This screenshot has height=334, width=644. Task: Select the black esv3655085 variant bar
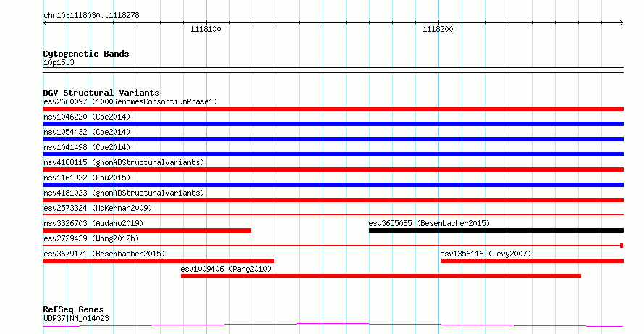point(496,230)
